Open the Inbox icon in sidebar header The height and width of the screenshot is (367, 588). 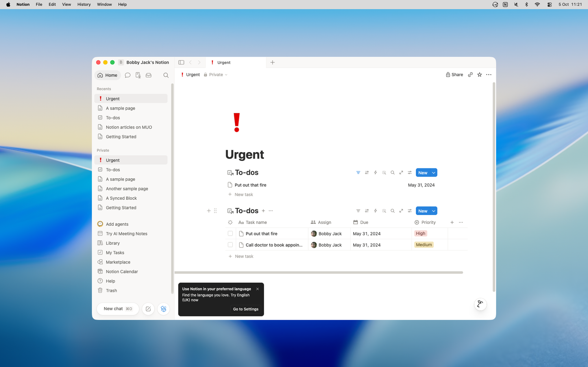point(149,75)
